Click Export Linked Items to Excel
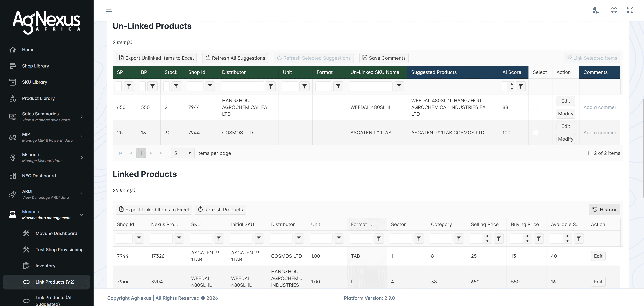The width and height of the screenshot is (644, 306). (154, 210)
